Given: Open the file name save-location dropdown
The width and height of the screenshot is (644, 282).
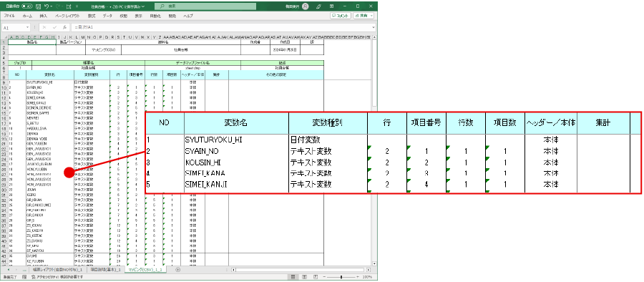Looking at the screenshot, I should [x=143, y=6].
